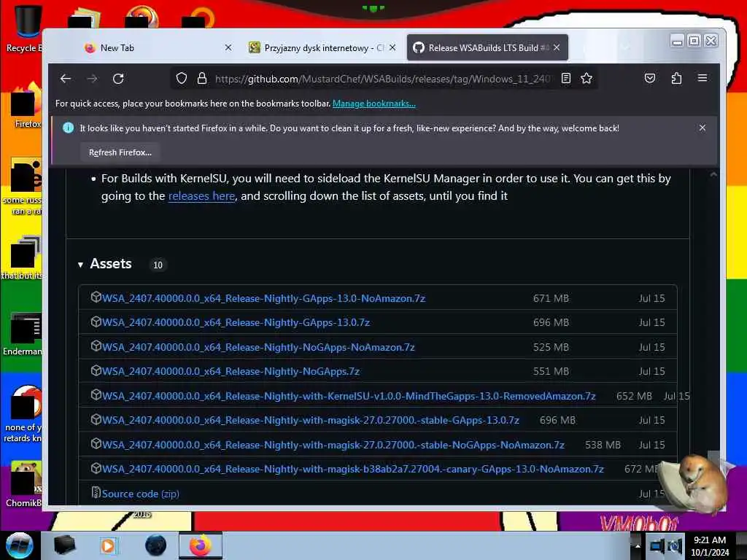Download Source code (zip)
747x560 pixels.
coord(141,494)
